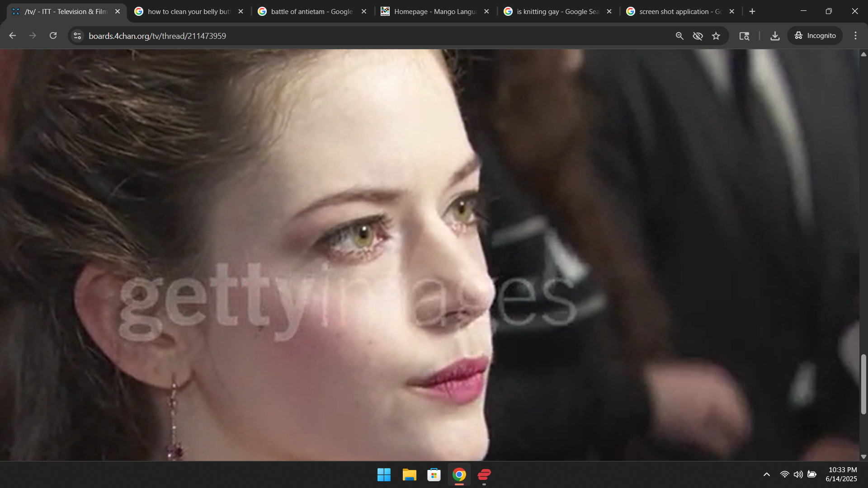Close the 'how to clean your belly button' tab
Image resolution: width=868 pixels, height=488 pixels.
(241, 12)
